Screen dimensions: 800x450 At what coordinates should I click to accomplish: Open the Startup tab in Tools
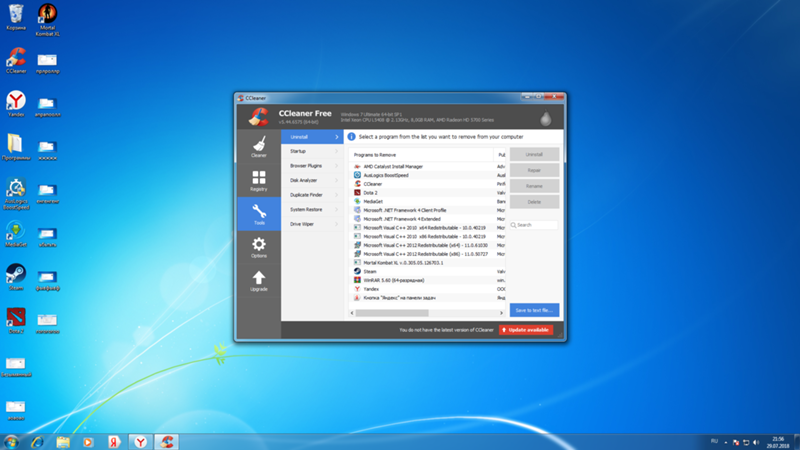[312, 151]
